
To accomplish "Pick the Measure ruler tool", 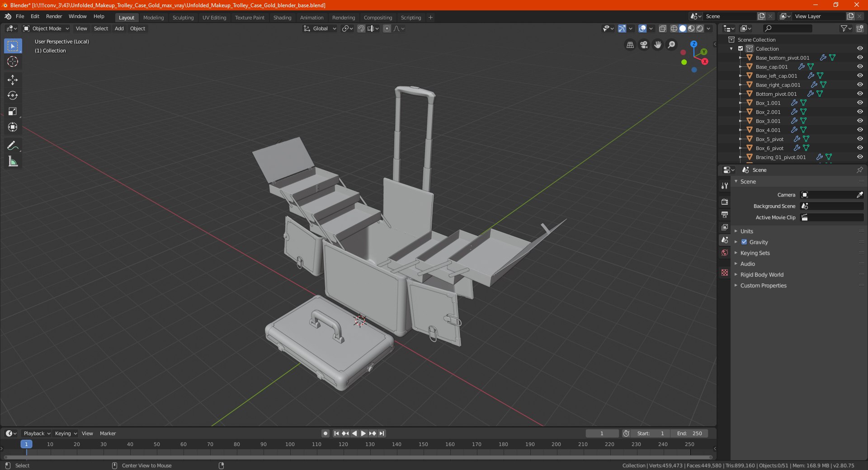I will coord(13,161).
